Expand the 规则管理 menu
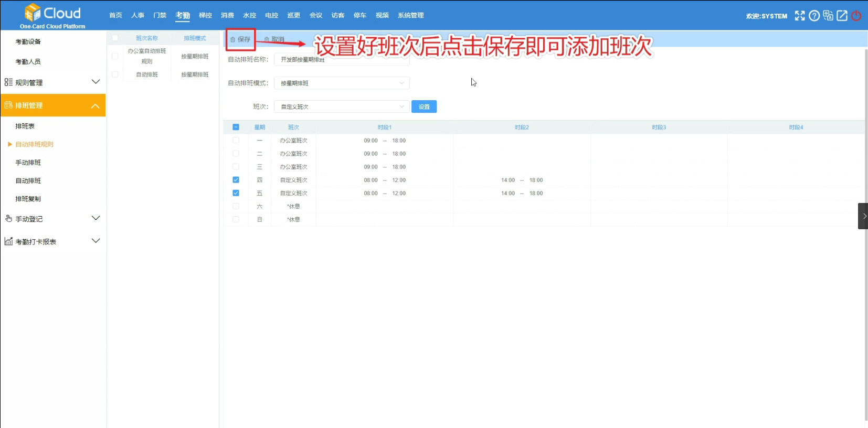 tap(96, 82)
